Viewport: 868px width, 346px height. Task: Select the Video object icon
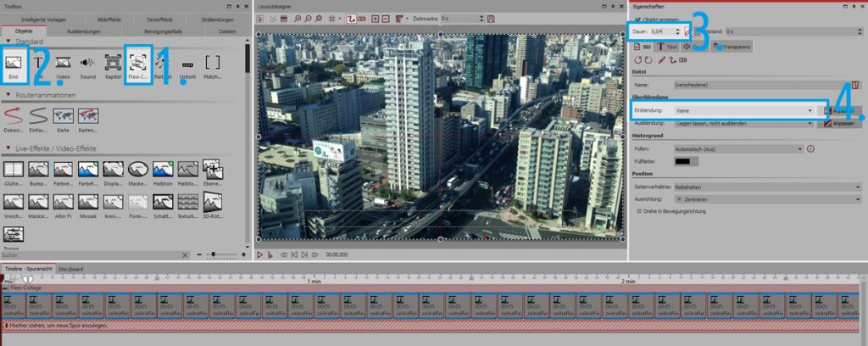pos(62,63)
